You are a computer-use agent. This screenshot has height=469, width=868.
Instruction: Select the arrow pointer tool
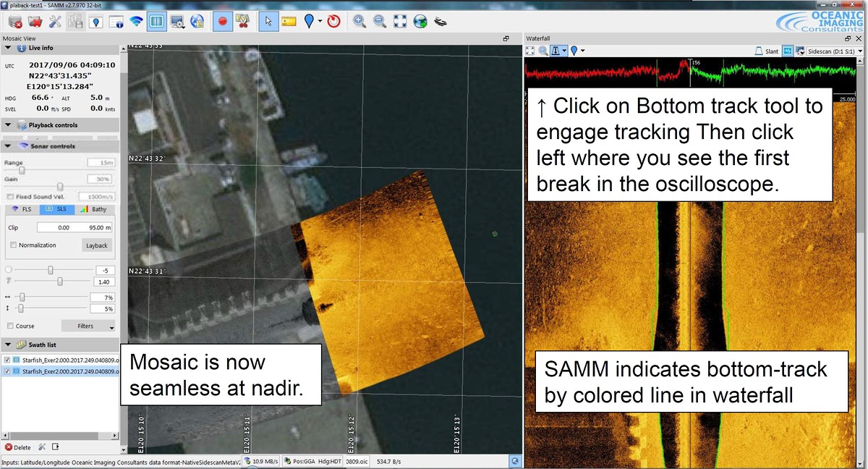[x=268, y=21]
